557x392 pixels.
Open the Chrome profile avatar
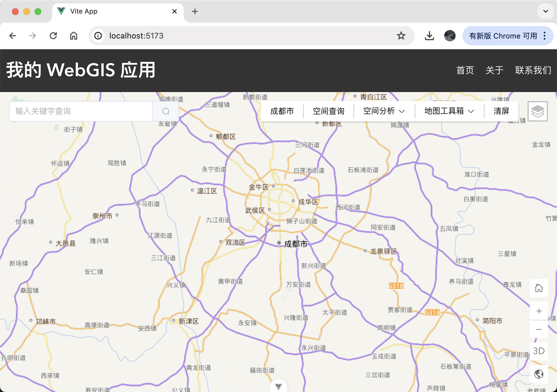point(450,36)
